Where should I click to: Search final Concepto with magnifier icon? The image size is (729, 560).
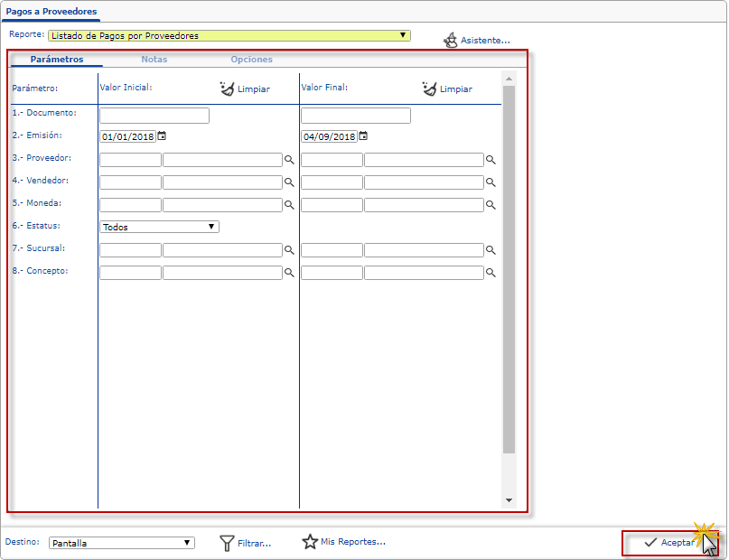(x=491, y=272)
